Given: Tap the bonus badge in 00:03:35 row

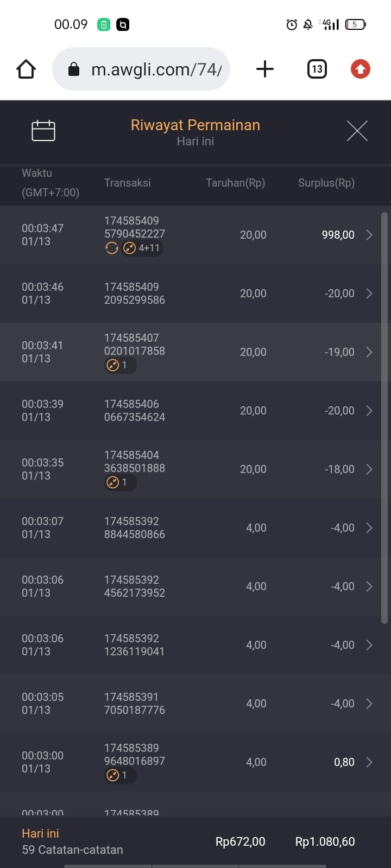Looking at the screenshot, I should tap(119, 482).
